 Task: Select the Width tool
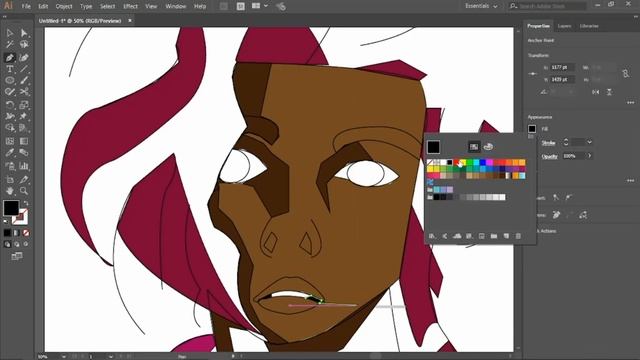click(10, 117)
